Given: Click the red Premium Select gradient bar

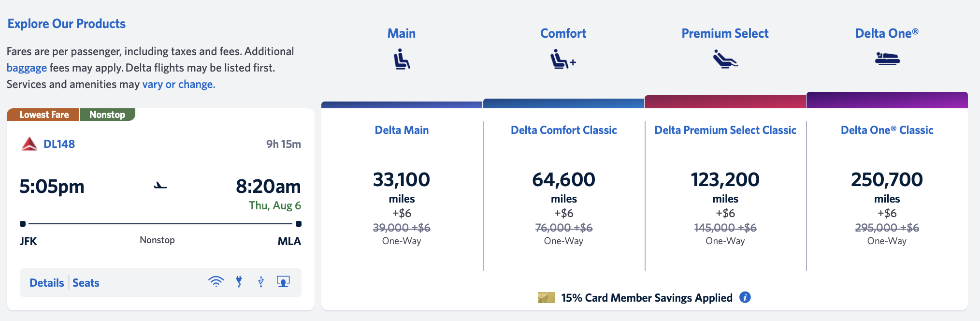Looking at the screenshot, I should point(725,100).
